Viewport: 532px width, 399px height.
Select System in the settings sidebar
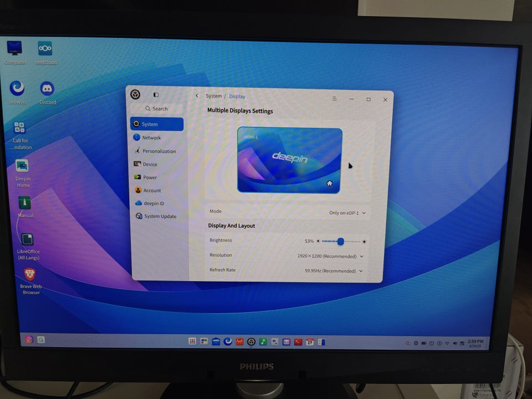point(157,124)
